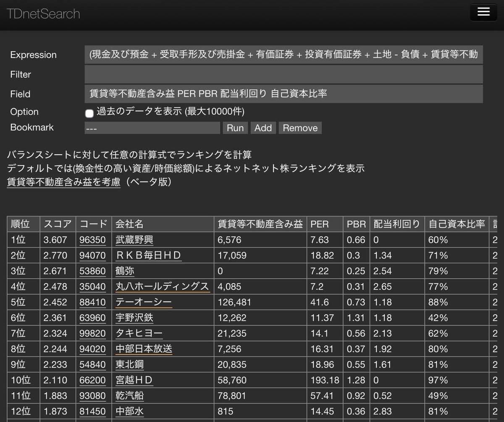Open company 鶴弥 link
The image size is (504, 422).
point(125,271)
